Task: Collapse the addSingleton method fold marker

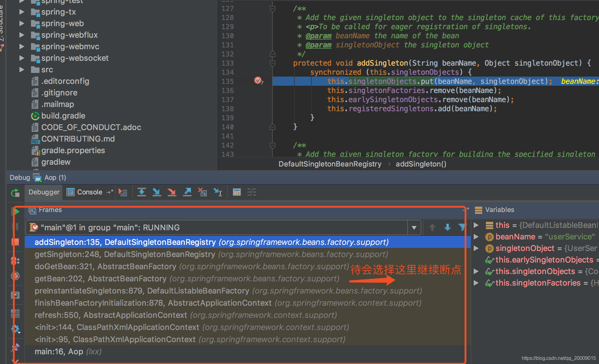Action: coord(272,63)
